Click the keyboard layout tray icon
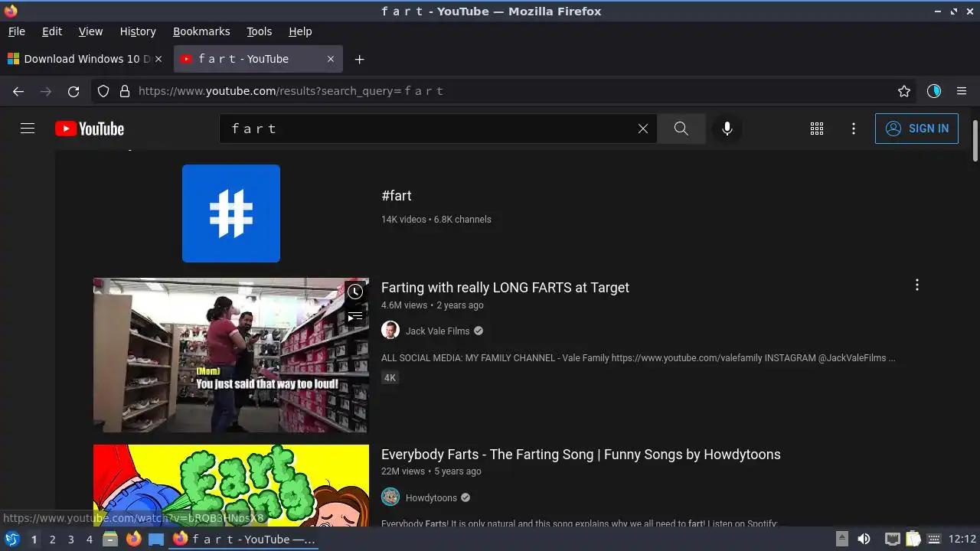This screenshot has height=551, width=980. click(933, 539)
